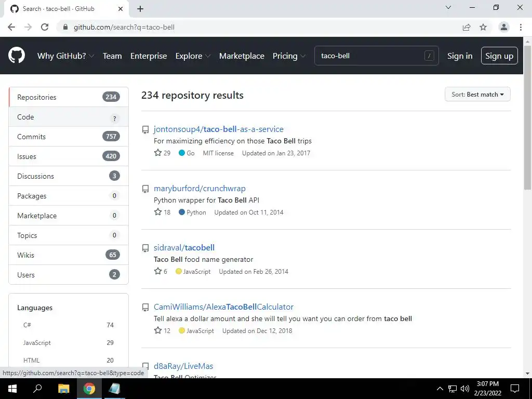Open the share page icon in address bar
This screenshot has height=399, width=532.
(x=467, y=27)
